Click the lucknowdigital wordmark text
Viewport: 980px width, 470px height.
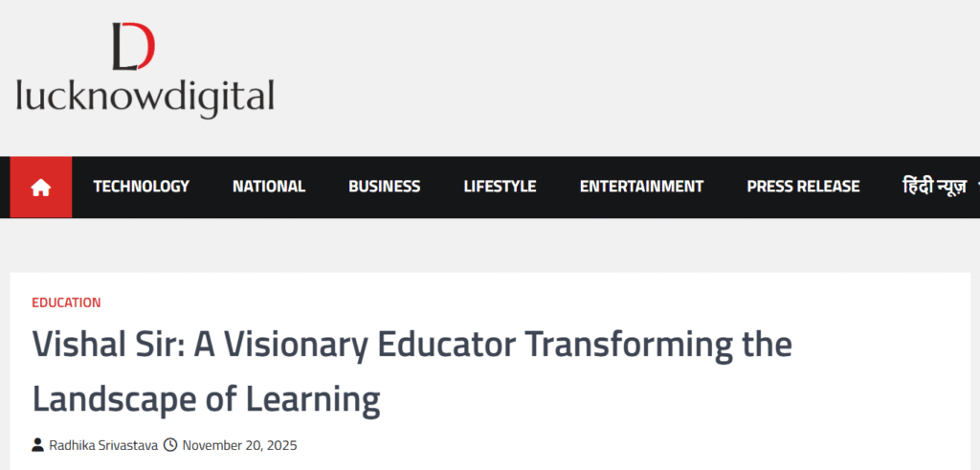point(145,97)
